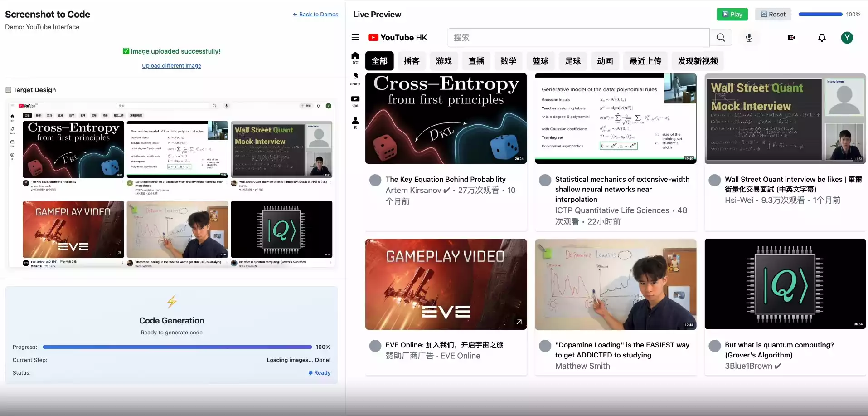Click the 'Dopamine Loading' video title
Image resolution: width=868 pixels, height=416 pixels.
622,350
